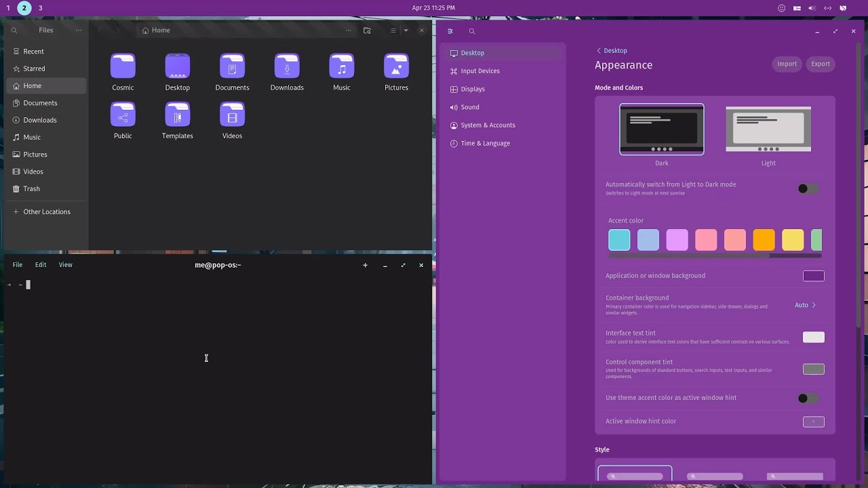Select Displays in Settings sidebar
Viewport: 868px width, 488px height.
pyautogui.click(x=503, y=89)
